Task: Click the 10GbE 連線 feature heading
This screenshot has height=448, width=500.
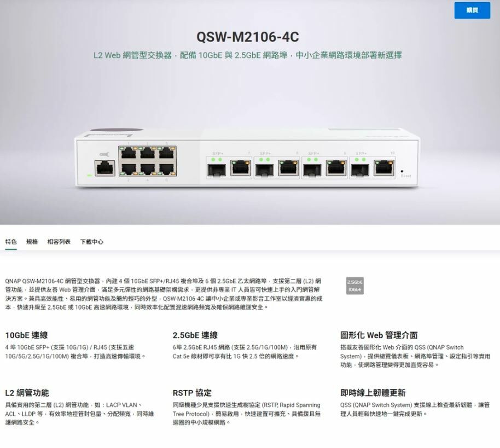Action: (x=26, y=335)
